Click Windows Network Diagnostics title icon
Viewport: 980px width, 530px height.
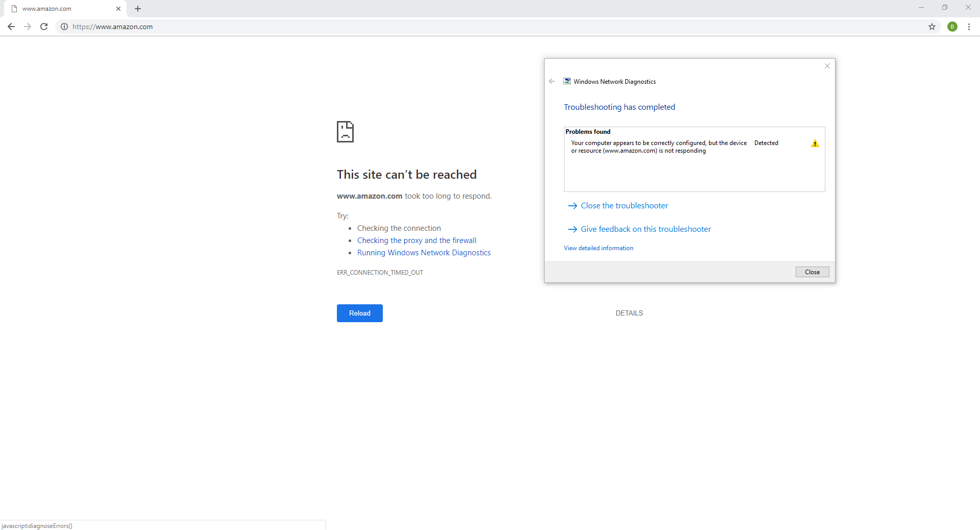(x=567, y=81)
